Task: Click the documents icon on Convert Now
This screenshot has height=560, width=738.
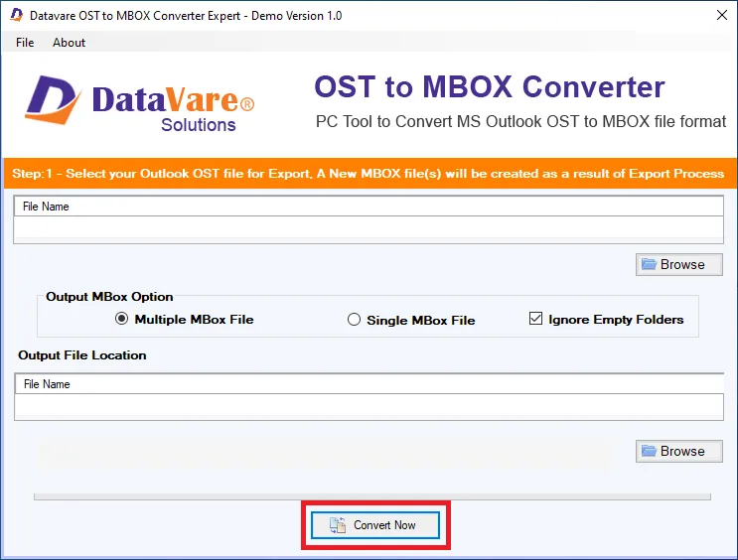Action: pyautogui.click(x=338, y=525)
